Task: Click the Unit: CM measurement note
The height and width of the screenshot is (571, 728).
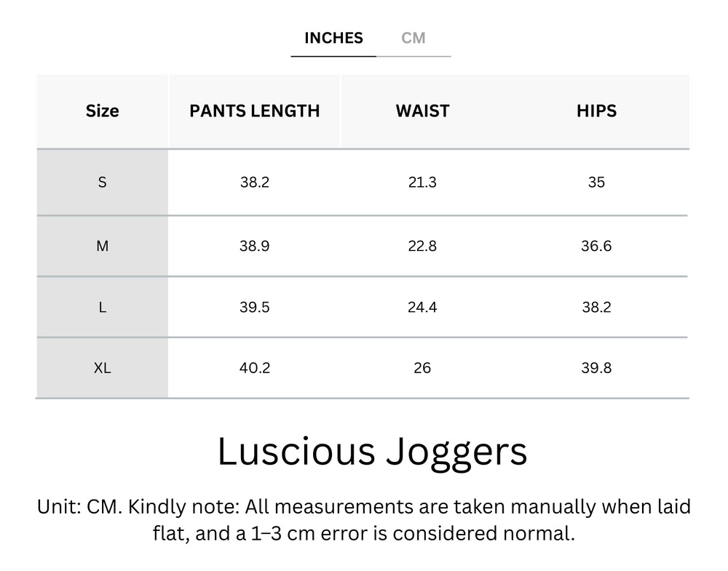Action: [x=364, y=520]
